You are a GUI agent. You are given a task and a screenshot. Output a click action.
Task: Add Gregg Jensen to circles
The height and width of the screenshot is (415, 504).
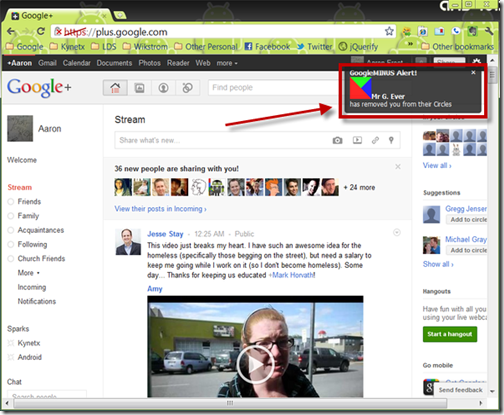(x=468, y=220)
